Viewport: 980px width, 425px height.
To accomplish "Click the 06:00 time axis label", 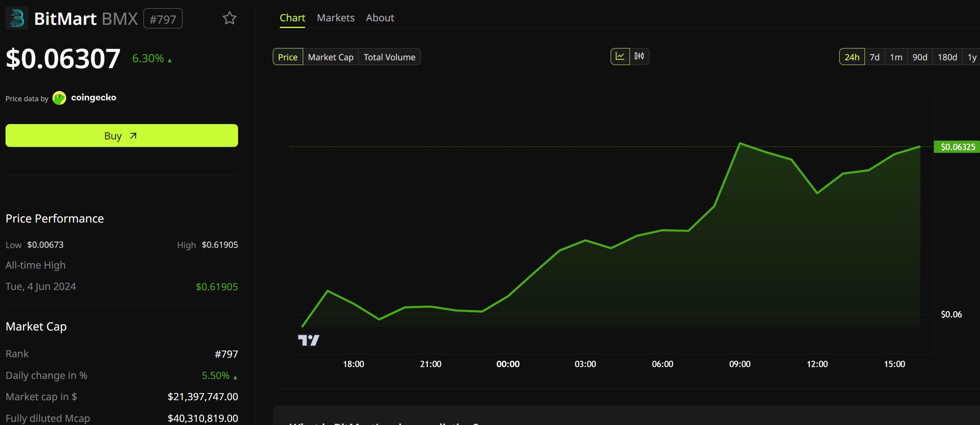I will pyautogui.click(x=662, y=364).
